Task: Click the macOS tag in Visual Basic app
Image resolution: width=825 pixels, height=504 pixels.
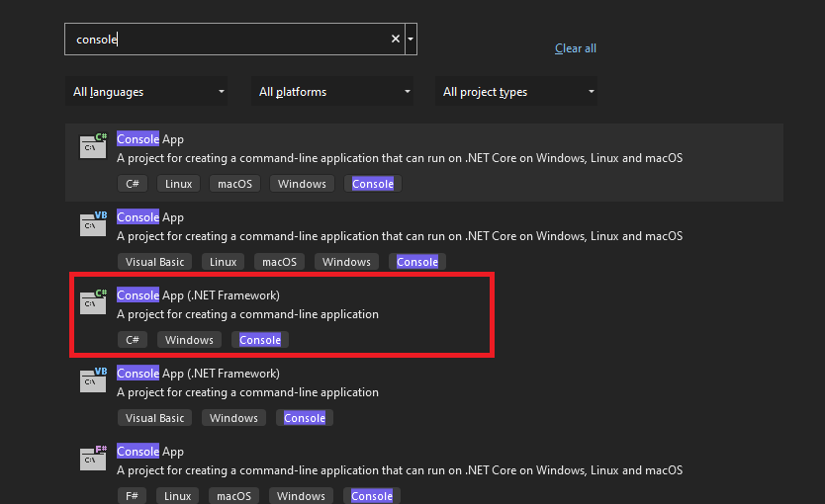Action: click(x=279, y=262)
